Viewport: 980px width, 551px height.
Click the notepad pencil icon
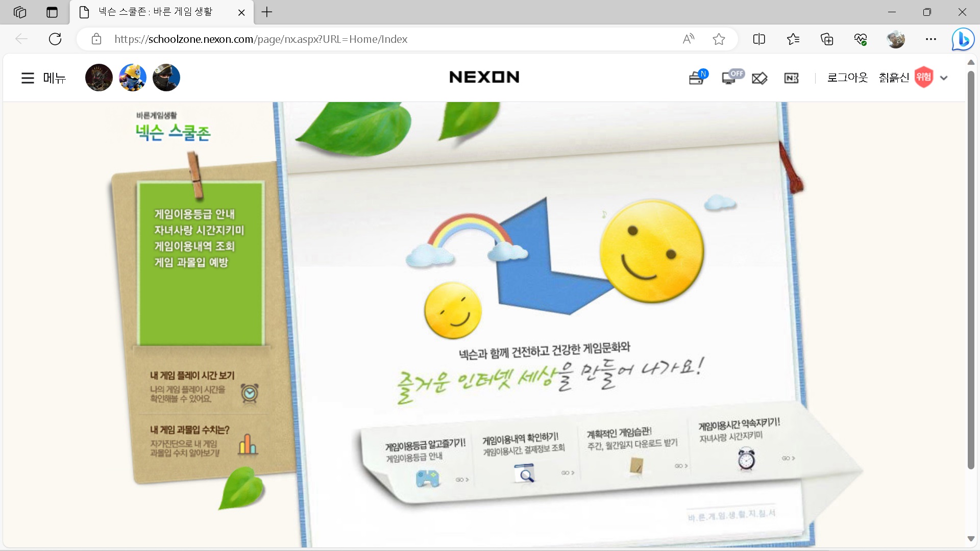pyautogui.click(x=636, y=466)
